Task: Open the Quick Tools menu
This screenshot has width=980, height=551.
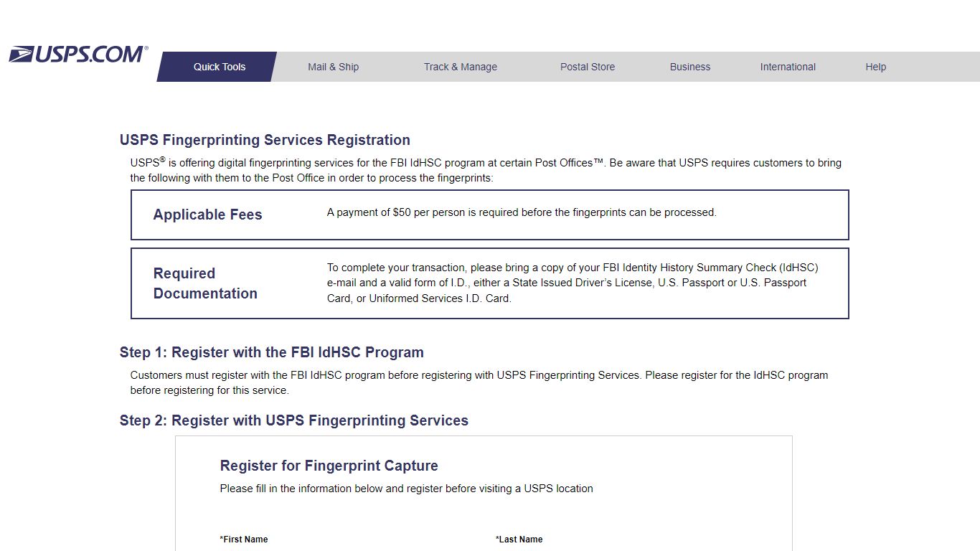Action: [217, 67]
